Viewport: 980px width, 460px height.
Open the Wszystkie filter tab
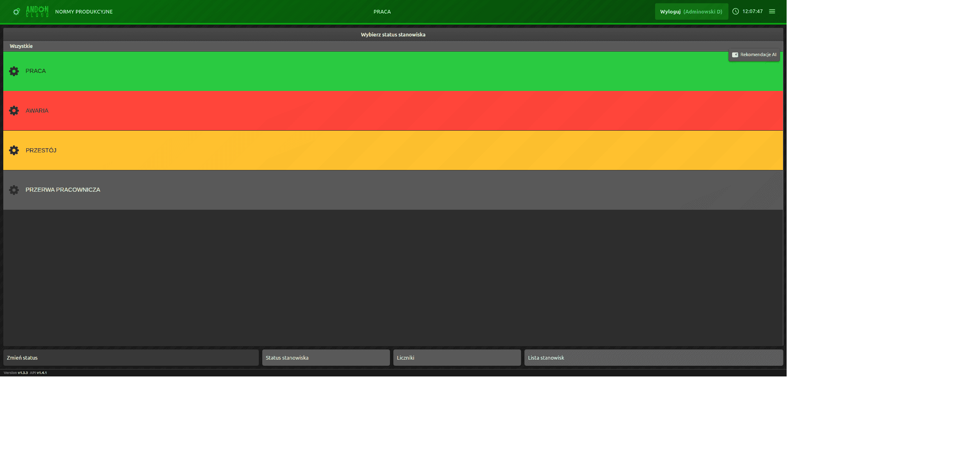(x=21, y=46)
